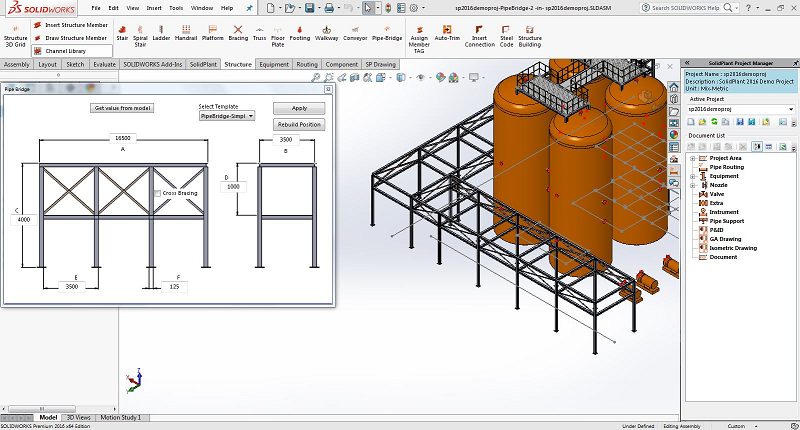The width and height of the screenshot is (800, 430).
Task: Pin the SOLIDWORKS menu bar
Action: [249, 8]
